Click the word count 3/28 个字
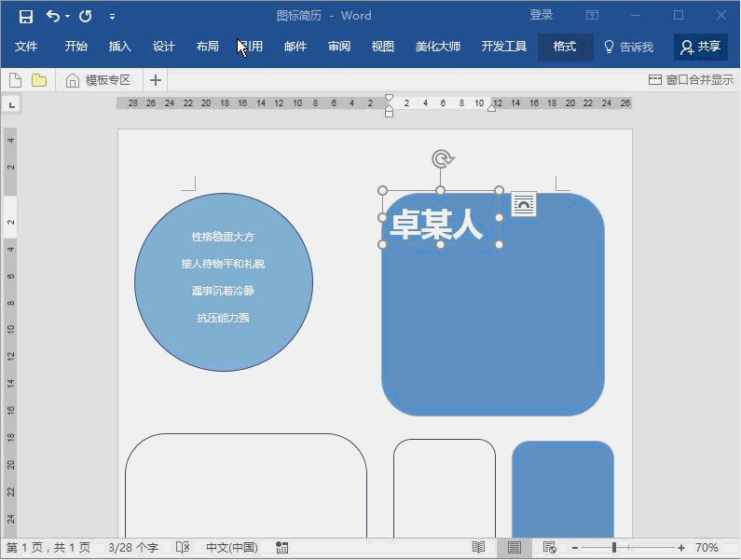The width and height of the screenshot is (741, 560). pos(133,548)
